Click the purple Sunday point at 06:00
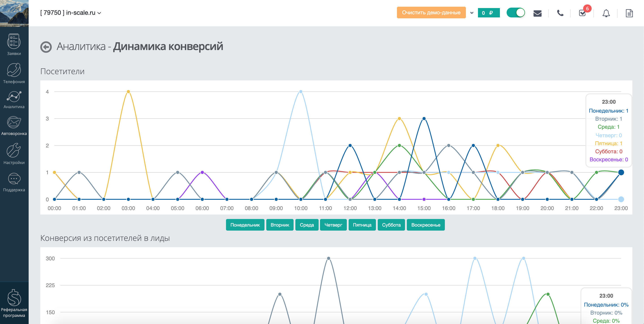The height and width of the screenshot is (324, 644). (202, 172)
